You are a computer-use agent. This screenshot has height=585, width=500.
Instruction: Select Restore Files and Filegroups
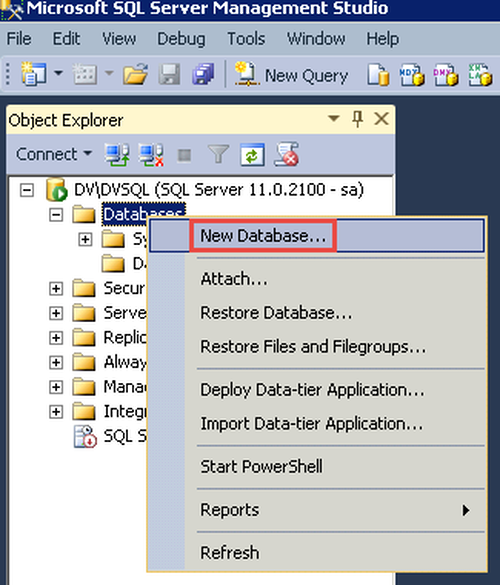coord(317,347)
